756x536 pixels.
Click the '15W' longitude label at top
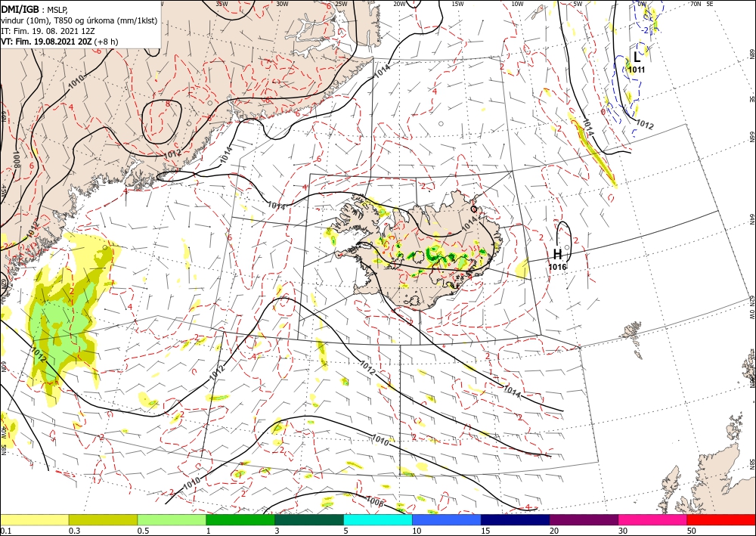458,4
